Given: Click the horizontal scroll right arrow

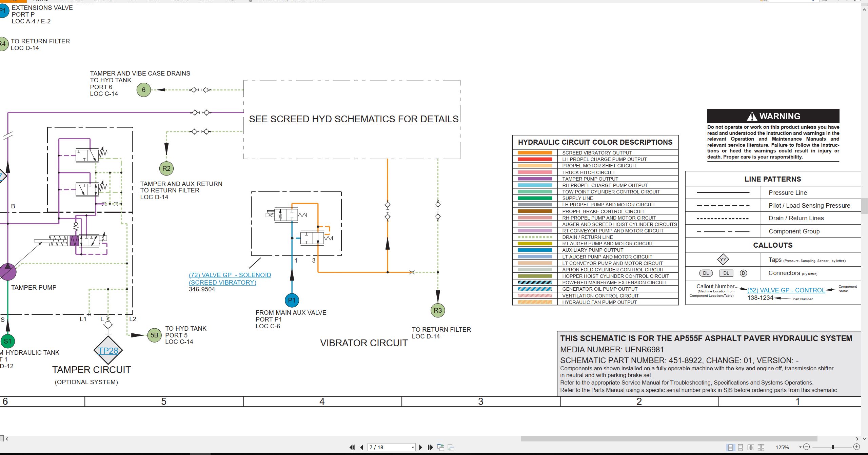Looking at the screenshot, I should click(857, 439).
